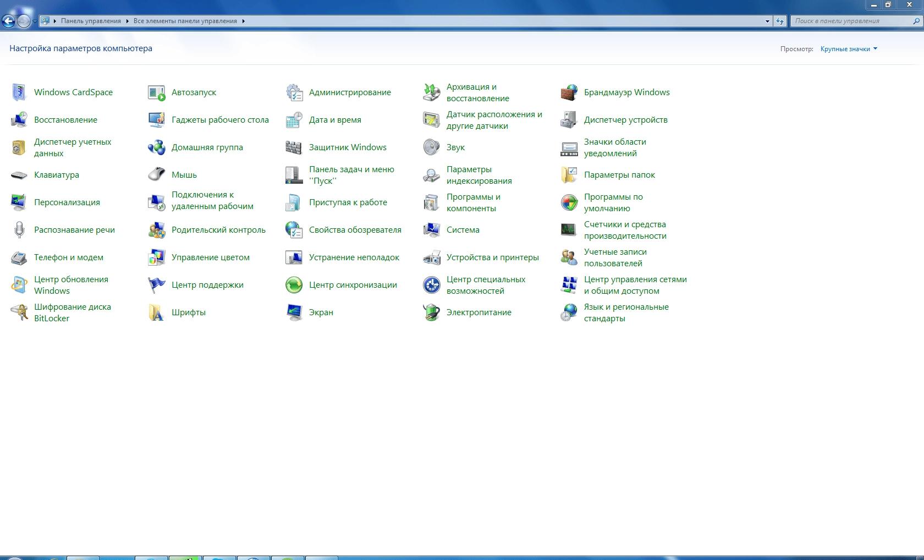Open Центр обновления Windows link

tap(71, 285)
